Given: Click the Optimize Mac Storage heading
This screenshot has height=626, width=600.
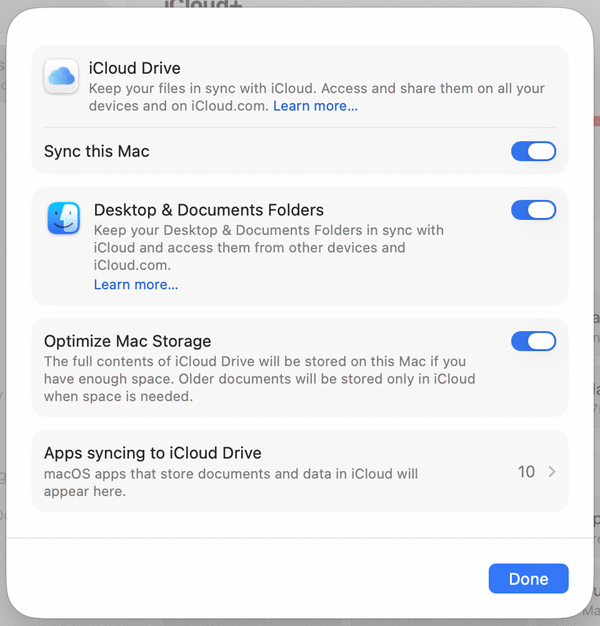Looking at the screenshot, I should [128, 341].
